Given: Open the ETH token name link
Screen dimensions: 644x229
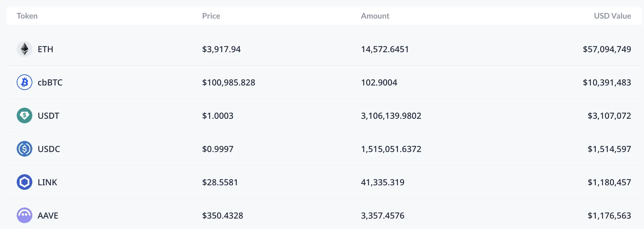Looking at the screenshot, I should coord(45,49).
